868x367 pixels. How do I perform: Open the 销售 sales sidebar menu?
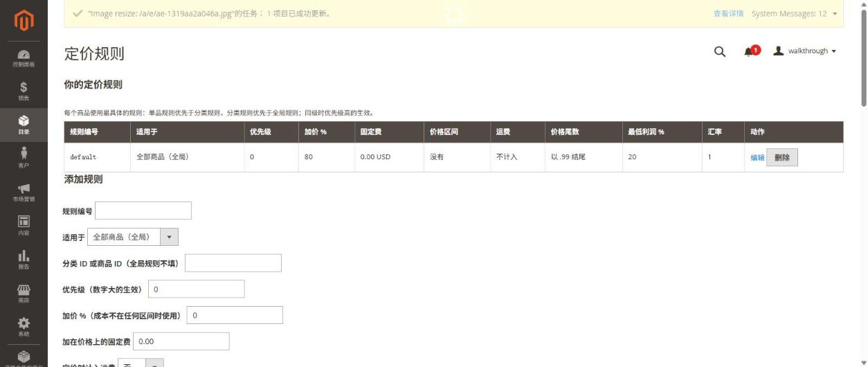24,91
